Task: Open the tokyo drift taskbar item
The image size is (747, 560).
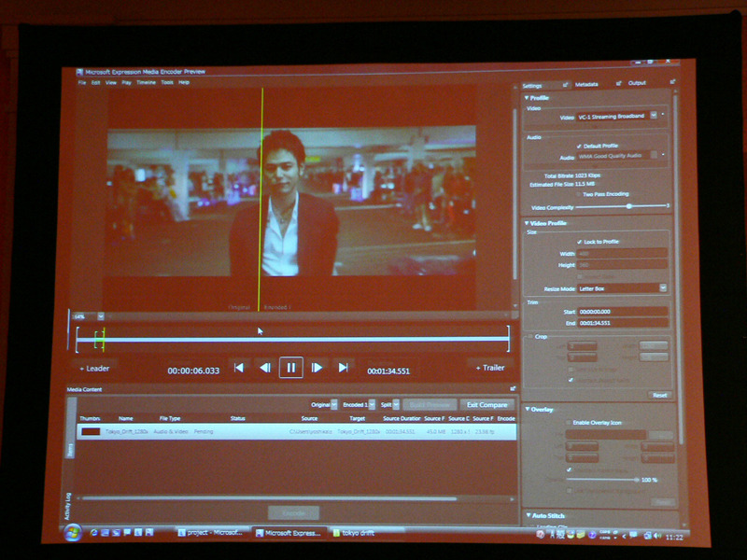Action: tap(354, 533)
